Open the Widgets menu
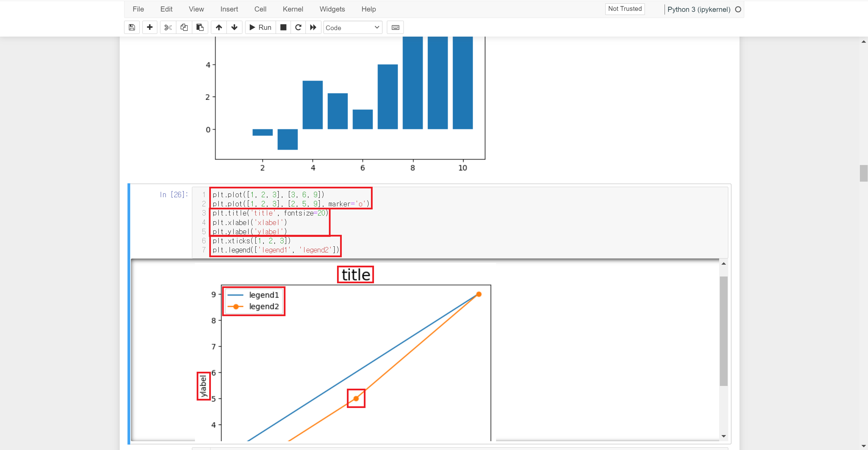The image size is (868, 450). tap(332, 9)
